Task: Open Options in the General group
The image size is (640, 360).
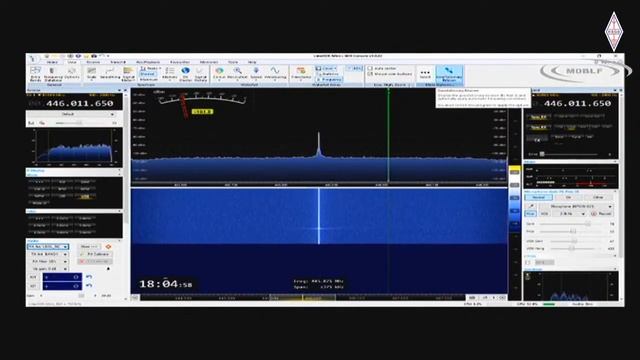Action: tap(72, 74)
